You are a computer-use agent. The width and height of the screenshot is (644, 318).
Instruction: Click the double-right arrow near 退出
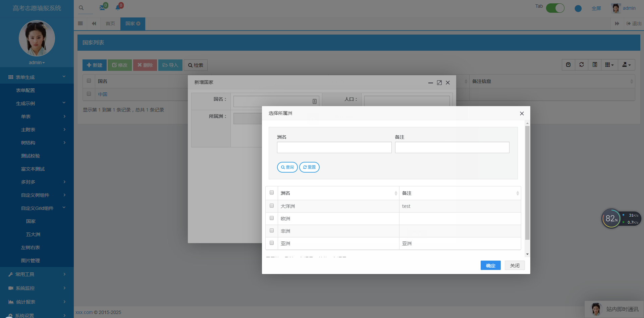618,24
